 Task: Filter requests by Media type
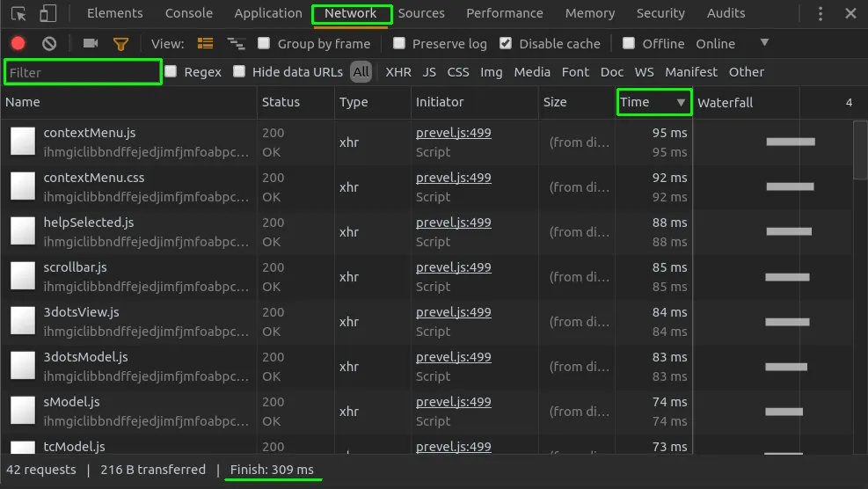pyautogui.click(x=532, y=72)
